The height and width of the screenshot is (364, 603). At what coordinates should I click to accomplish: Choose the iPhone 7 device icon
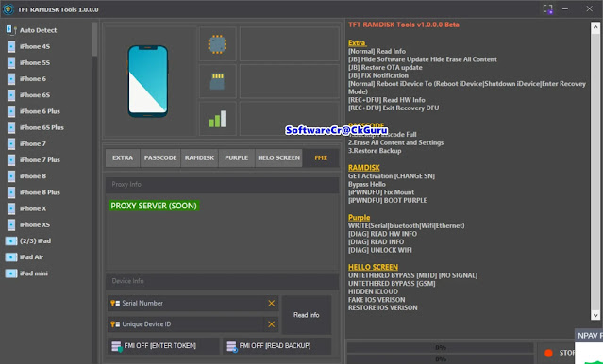(x=11, y=143)
